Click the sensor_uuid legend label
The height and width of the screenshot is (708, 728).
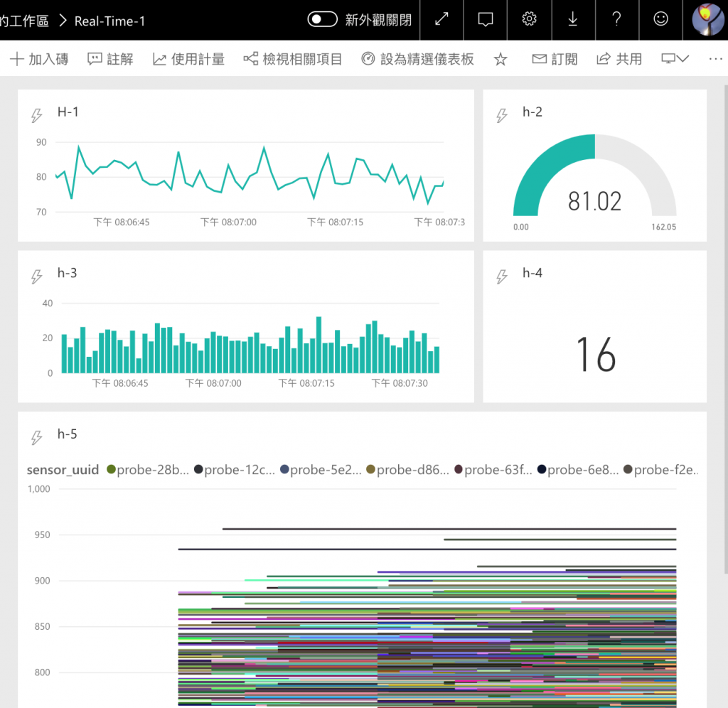[63, 470]
